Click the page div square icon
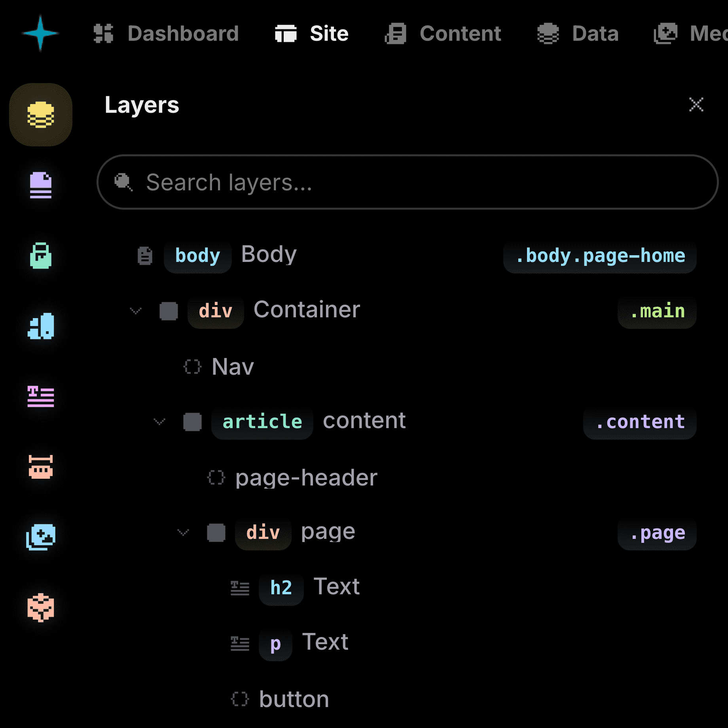This screenshot has width=728, height=728. tap(216, 533)
